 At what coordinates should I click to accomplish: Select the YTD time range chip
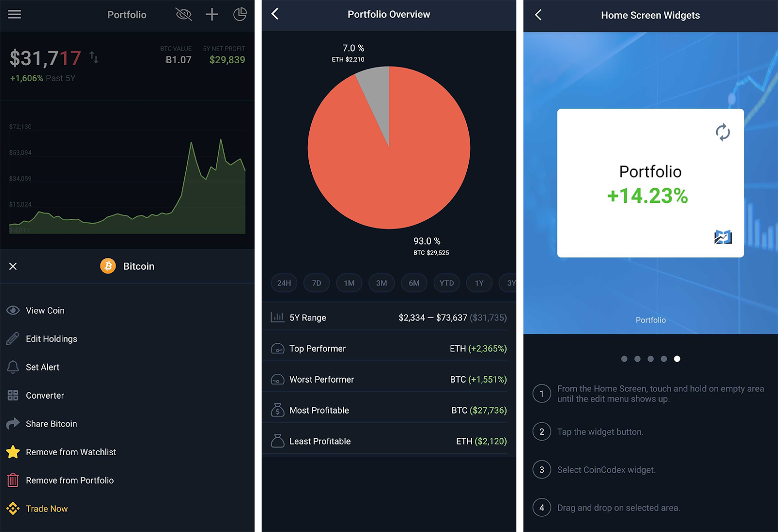(x=446, y=283)
